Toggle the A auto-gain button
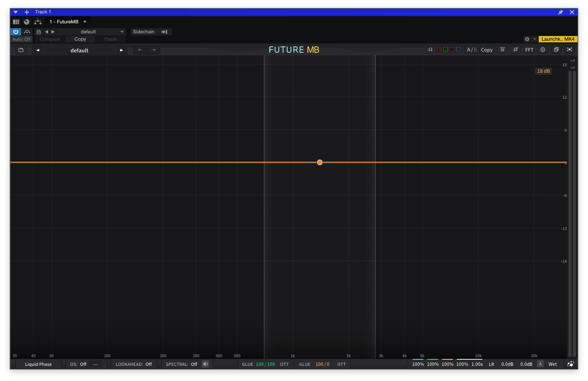This screenshot has height=381, width=588. (540, 364)
